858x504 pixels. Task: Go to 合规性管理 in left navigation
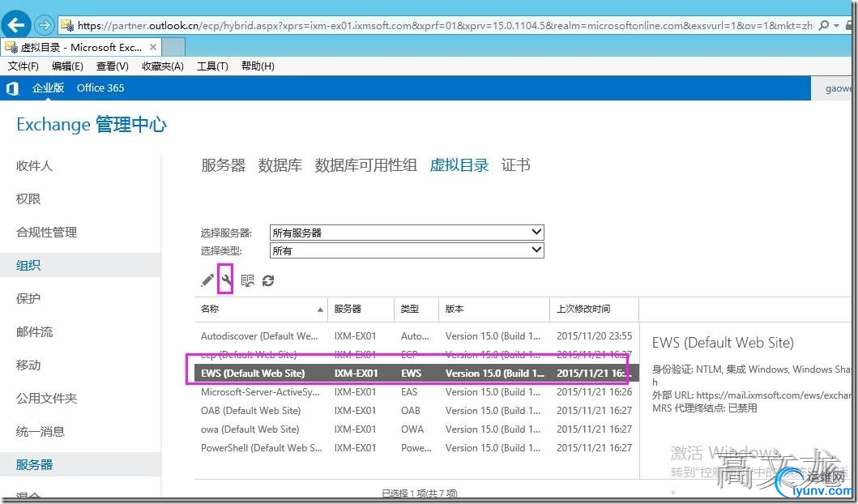pos(46,233)
